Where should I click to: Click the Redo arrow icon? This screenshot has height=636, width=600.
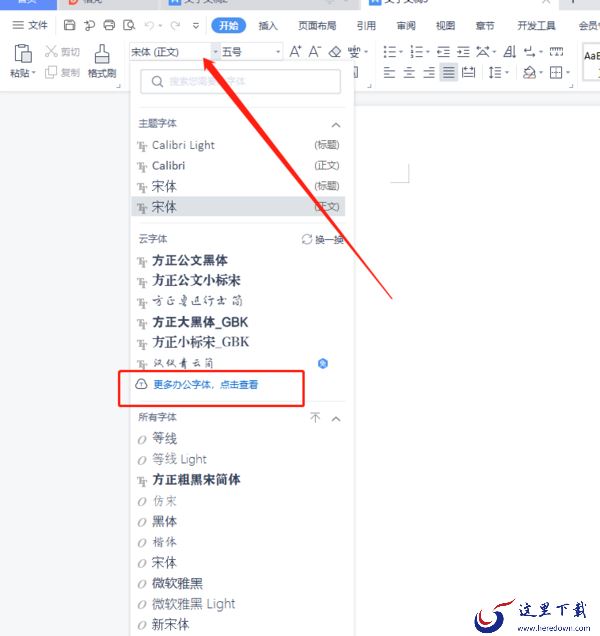175,26
